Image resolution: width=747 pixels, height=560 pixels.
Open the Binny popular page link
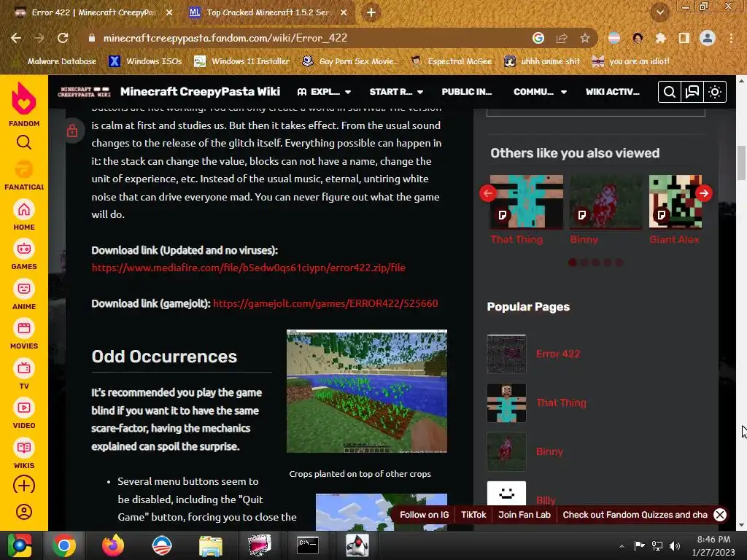click(549, 451)
